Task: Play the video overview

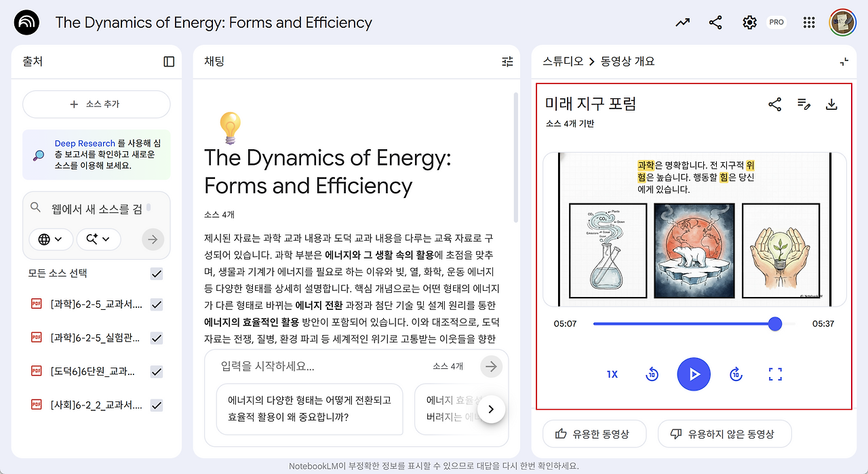Action: pyautogui.click(x=694, y=374)
